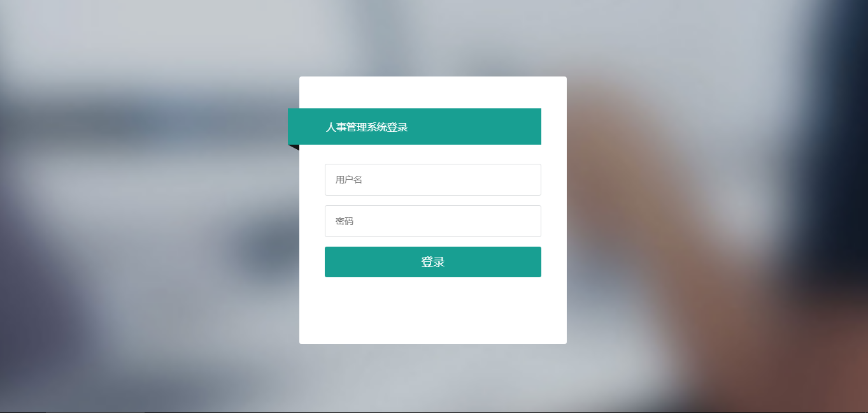Select the 密码 placeholder text
Screen dimensions: 868x413
[345, 221]
